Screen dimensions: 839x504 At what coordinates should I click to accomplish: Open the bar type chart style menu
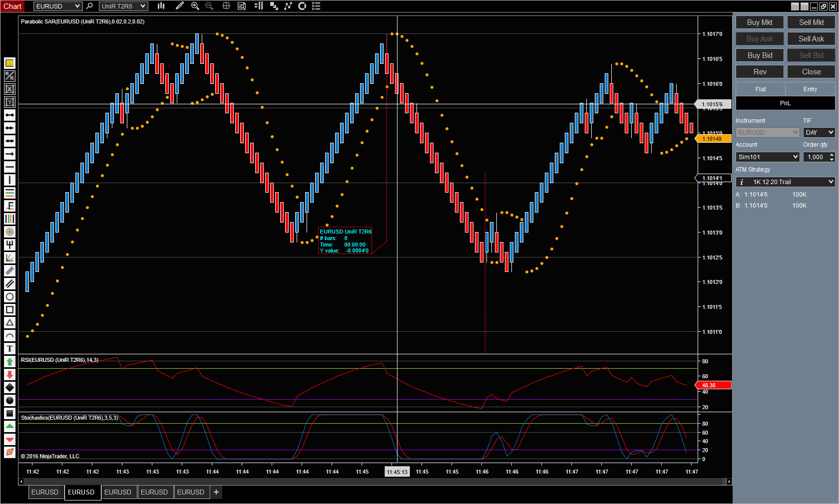(x=161, y=6)
